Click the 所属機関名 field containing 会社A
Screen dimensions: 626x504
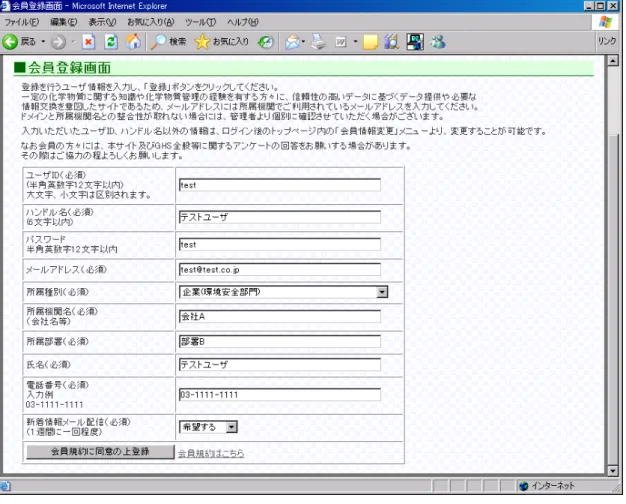tap(279, 316)
